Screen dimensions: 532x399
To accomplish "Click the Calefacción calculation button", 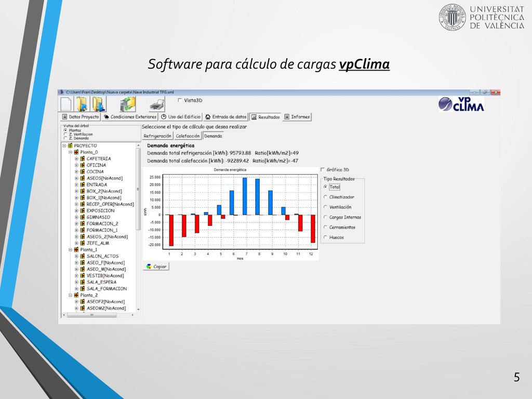I will point(188,136).
